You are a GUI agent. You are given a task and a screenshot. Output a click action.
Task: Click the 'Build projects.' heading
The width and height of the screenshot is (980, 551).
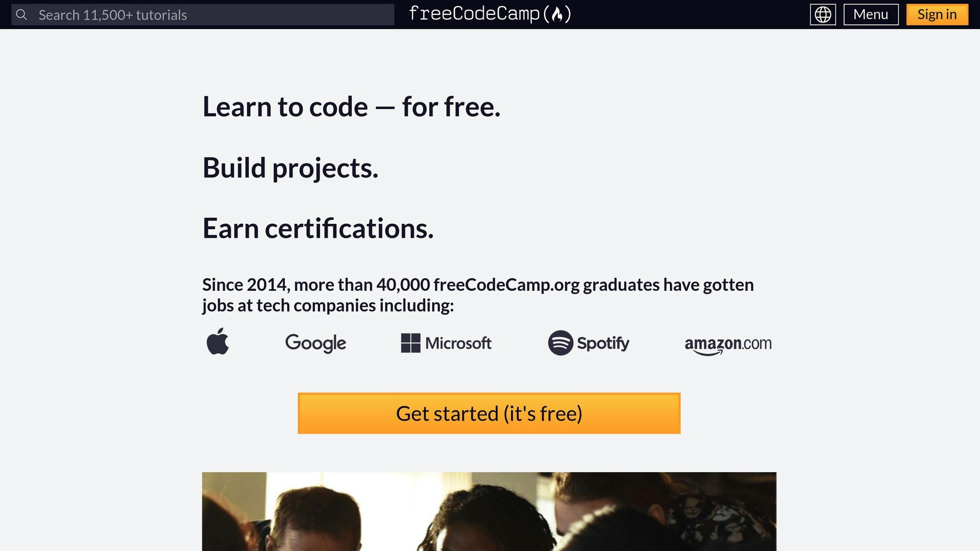point(290,168)
